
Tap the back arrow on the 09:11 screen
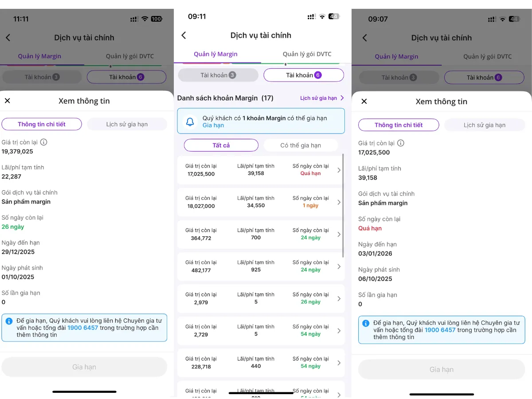184,35
